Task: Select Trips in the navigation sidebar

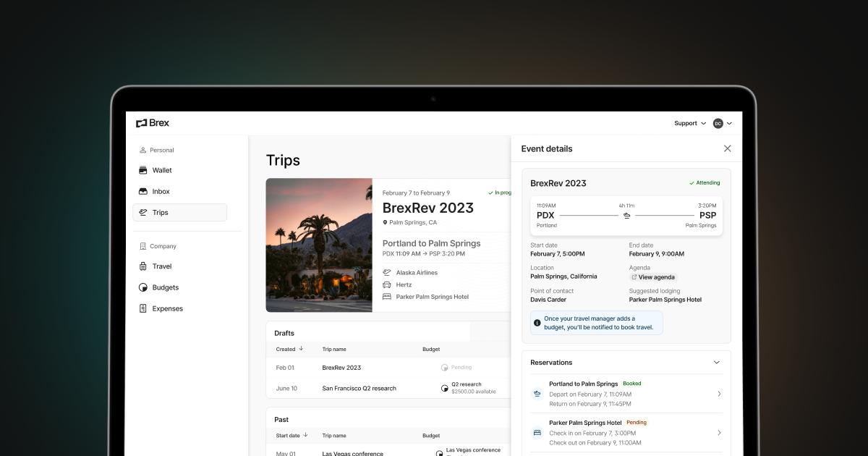Action: click(x=160, y=212)
